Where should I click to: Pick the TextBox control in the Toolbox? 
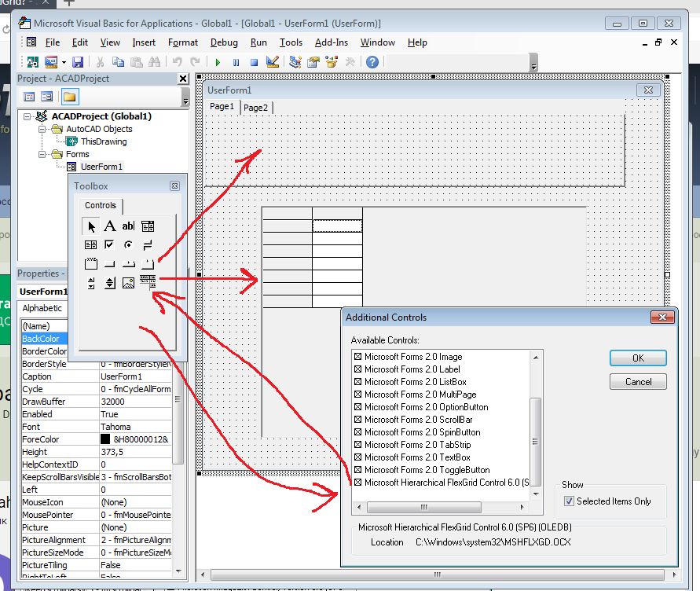click(129, 226)
